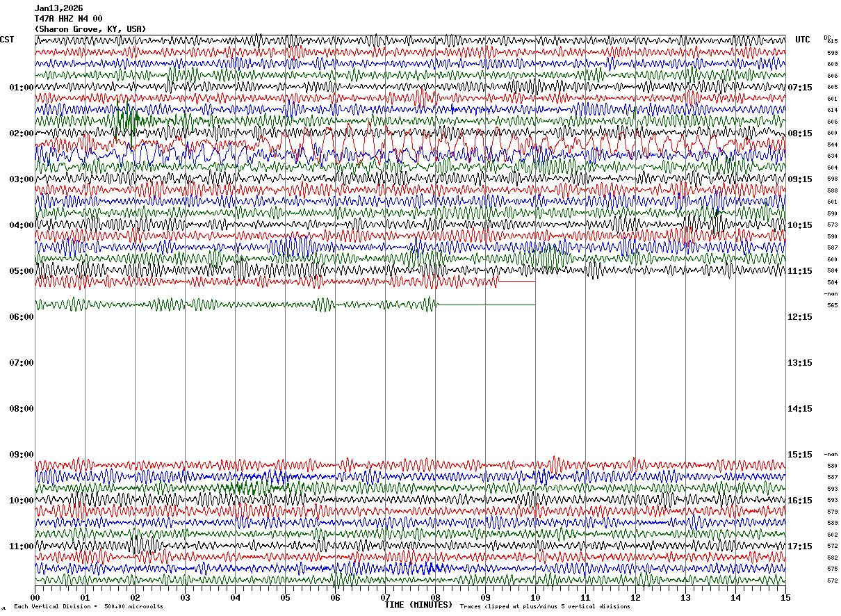The height and width of the screenshot is (616, 841).
Task: Select the 06:00 CST row label
Action: tap(22, 317)
